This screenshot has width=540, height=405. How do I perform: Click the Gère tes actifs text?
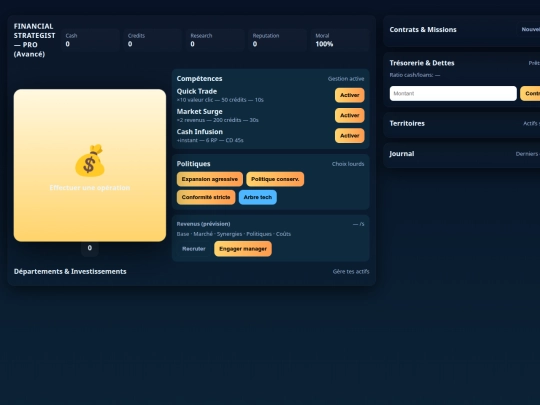click(x=351, y=271)
